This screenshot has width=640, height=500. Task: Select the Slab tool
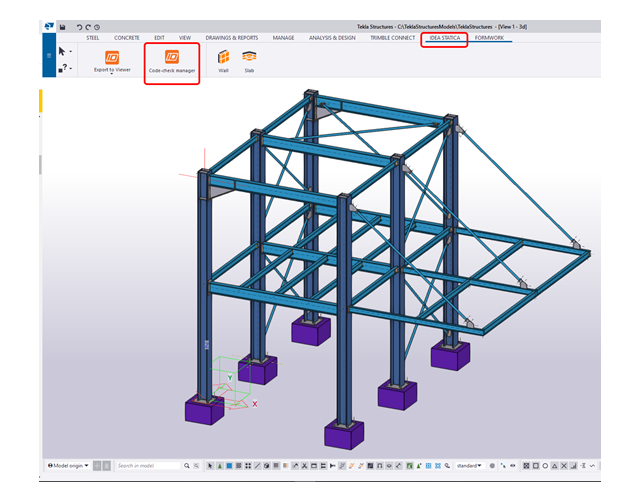(248, 58)
